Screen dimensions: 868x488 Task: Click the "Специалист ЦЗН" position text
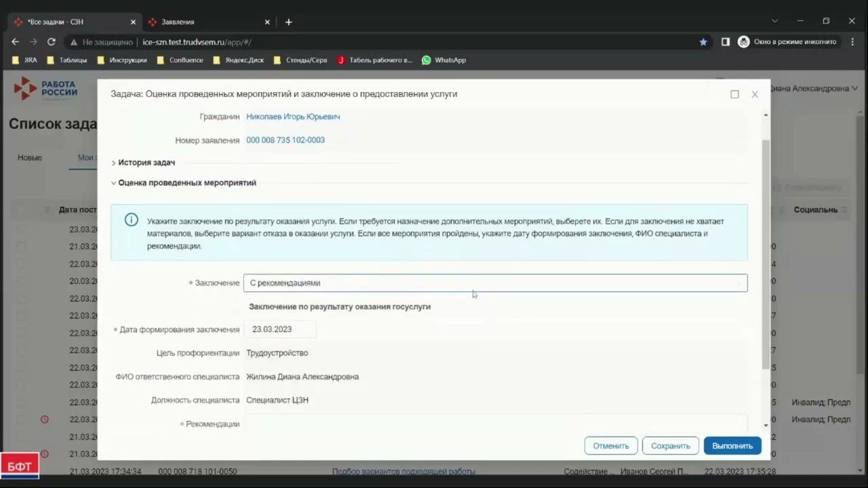click(277, 401)
